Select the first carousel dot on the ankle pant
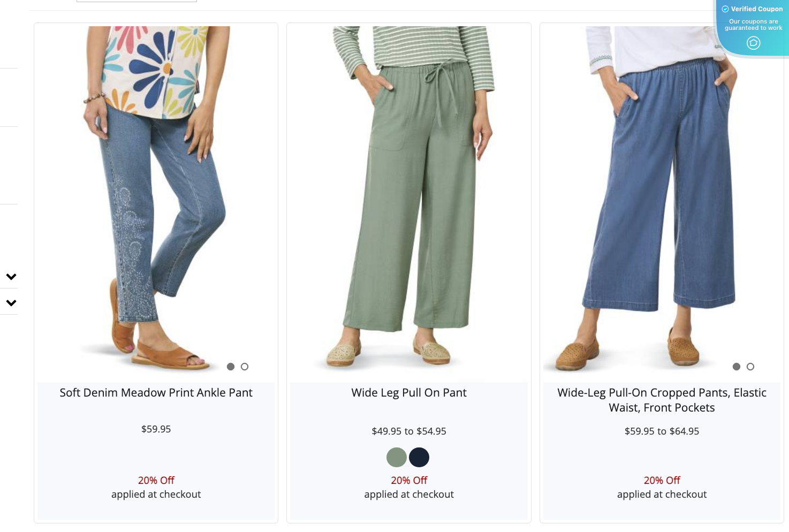 [x=231, y=367]
